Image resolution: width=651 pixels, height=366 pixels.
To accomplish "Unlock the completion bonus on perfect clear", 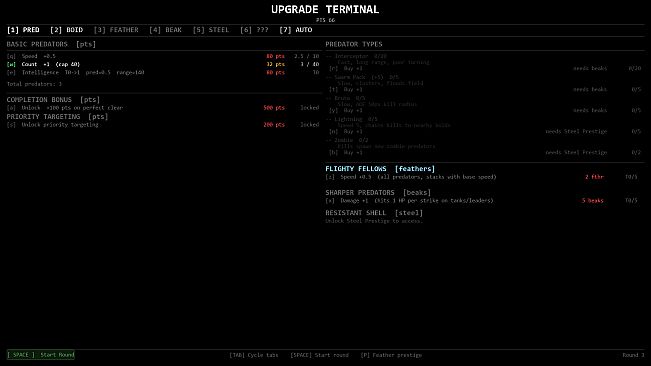I will (163, 107).
